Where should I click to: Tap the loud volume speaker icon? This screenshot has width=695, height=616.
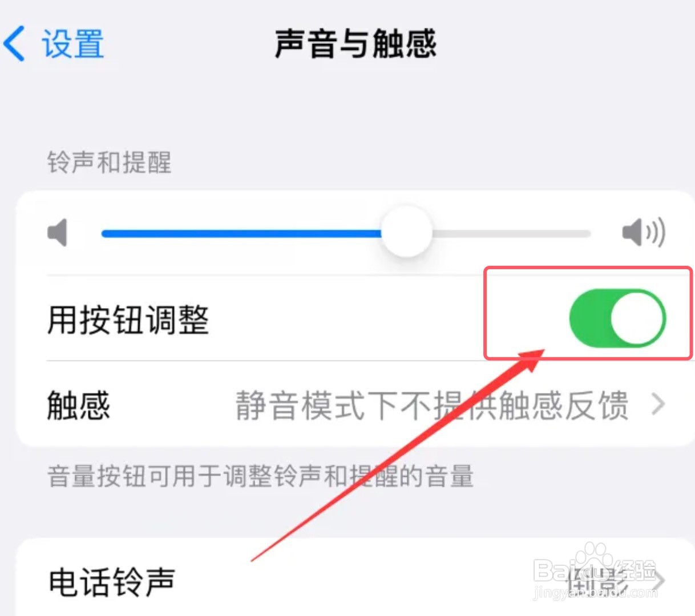coord(643,233)
